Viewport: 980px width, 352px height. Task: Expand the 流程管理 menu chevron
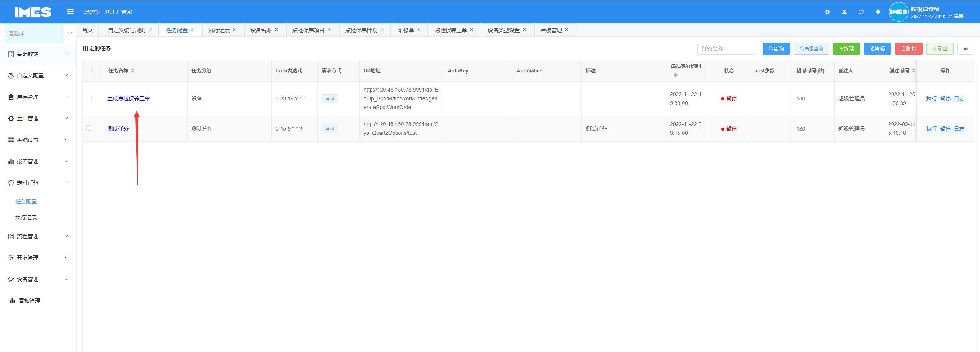66,236
